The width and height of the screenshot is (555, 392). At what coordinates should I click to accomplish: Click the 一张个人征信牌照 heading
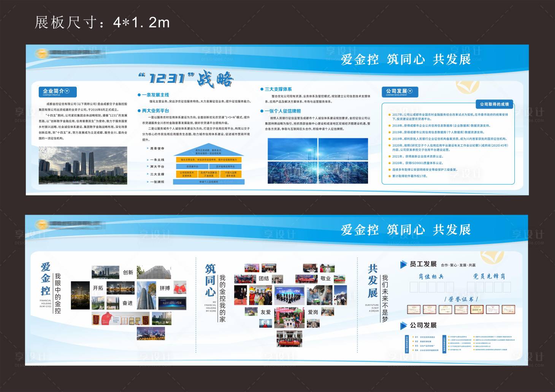[x=283, y=111]
